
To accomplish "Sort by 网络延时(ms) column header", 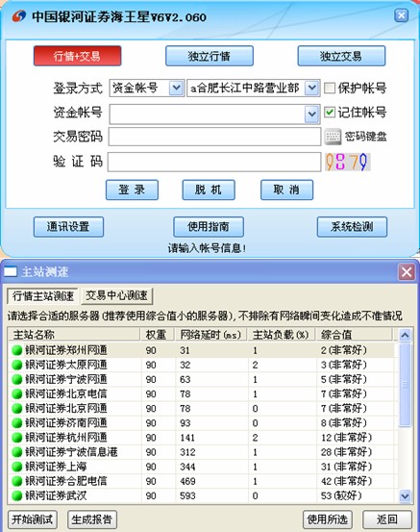I will click(x=211, y=335).
